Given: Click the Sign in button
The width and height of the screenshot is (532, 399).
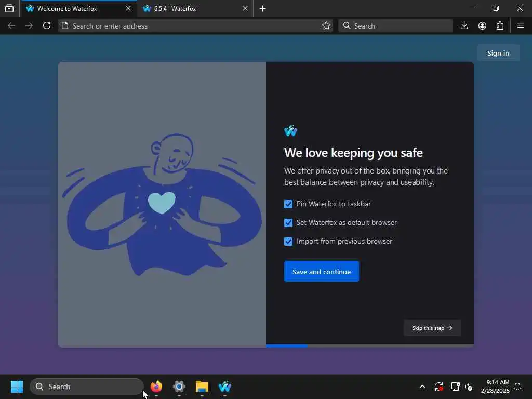Looking at the screenshot, I should 498,53.
